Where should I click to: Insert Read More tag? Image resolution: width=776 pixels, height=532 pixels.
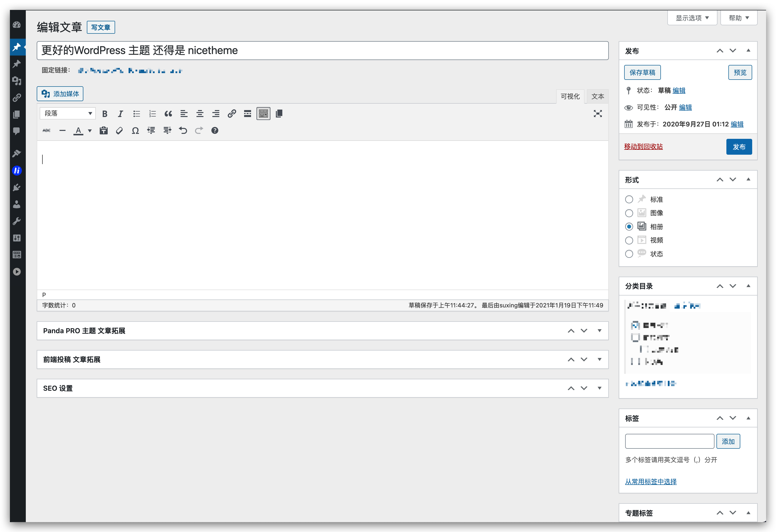(x=247, y=114)
